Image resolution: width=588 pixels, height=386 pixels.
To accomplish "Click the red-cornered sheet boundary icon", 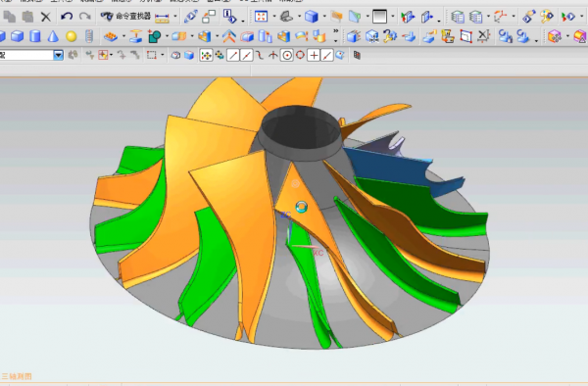I will tap(465, 36).
